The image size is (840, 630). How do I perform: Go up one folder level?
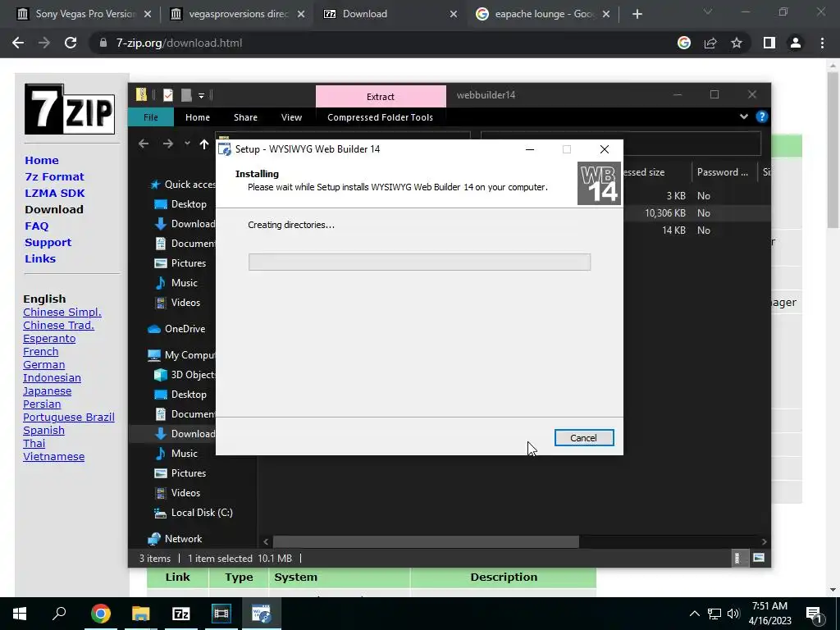204,144
